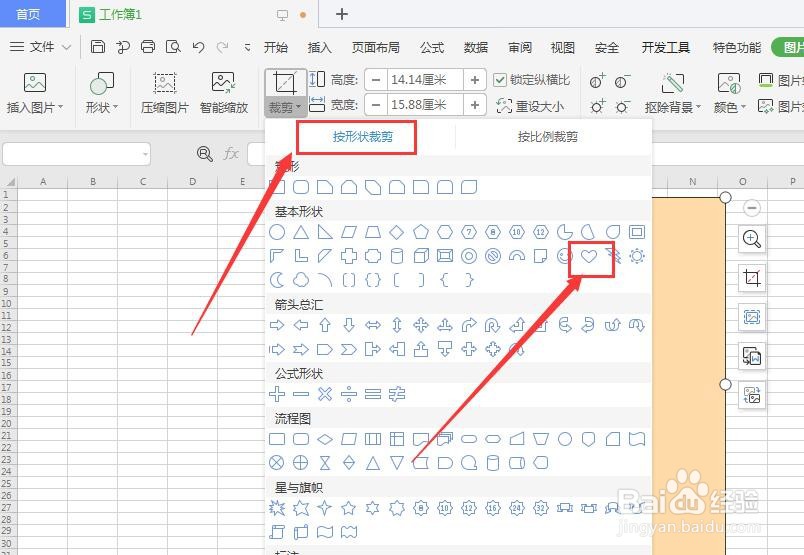The width and height of the screenshot is (804, 555).
Task: Open the 数据 ribbon tab
Action: [x=476, y=48]
